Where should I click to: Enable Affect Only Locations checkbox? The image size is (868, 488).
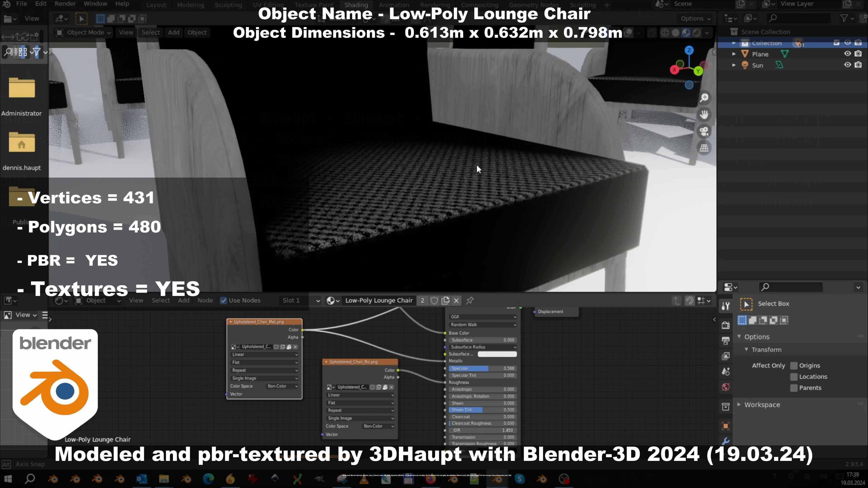pyautogui.click(x=794, y=377)
